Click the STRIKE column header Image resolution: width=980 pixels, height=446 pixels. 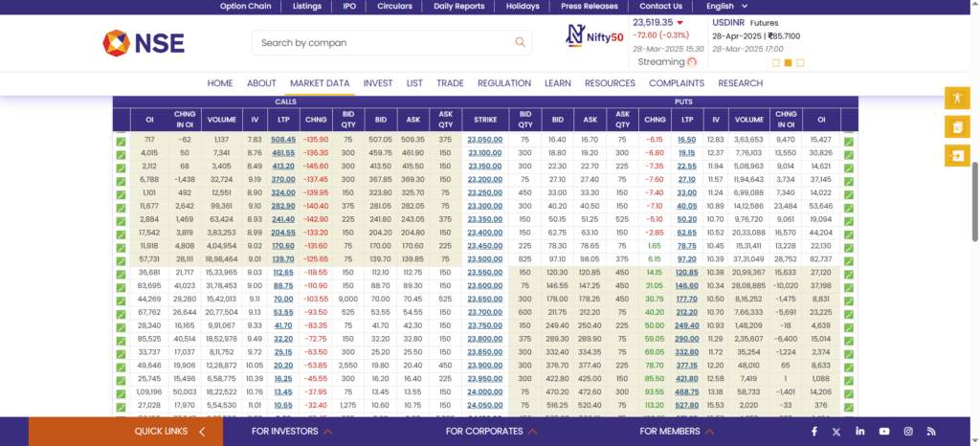[485, 120]
